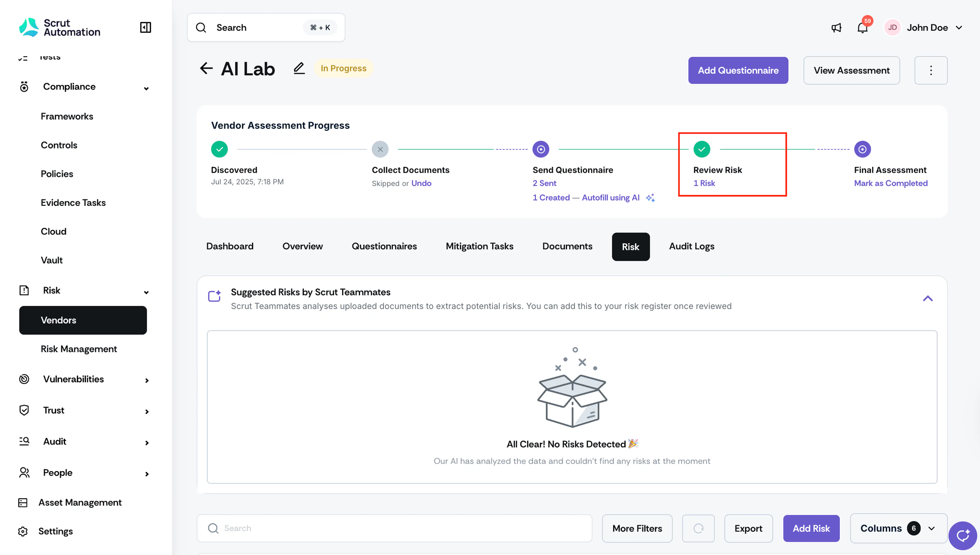Click the Final Assessment step circle
The image size is (980, 555).
[x=862, y=150]
